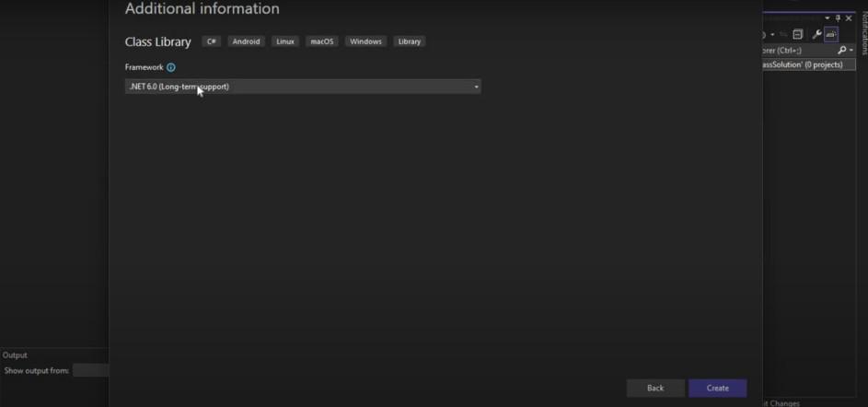Click the Additional information title

(x=203, y=8)
